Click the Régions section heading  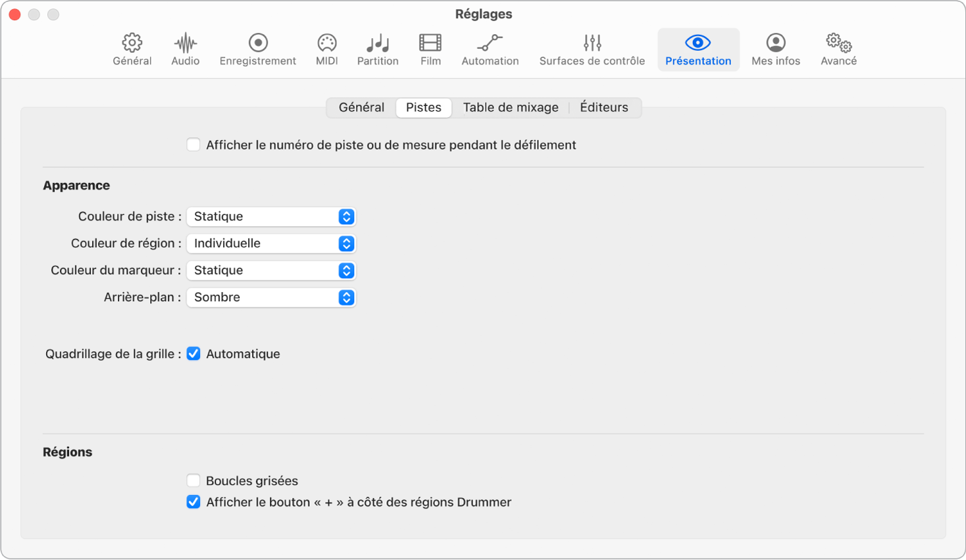coord(68,452)
